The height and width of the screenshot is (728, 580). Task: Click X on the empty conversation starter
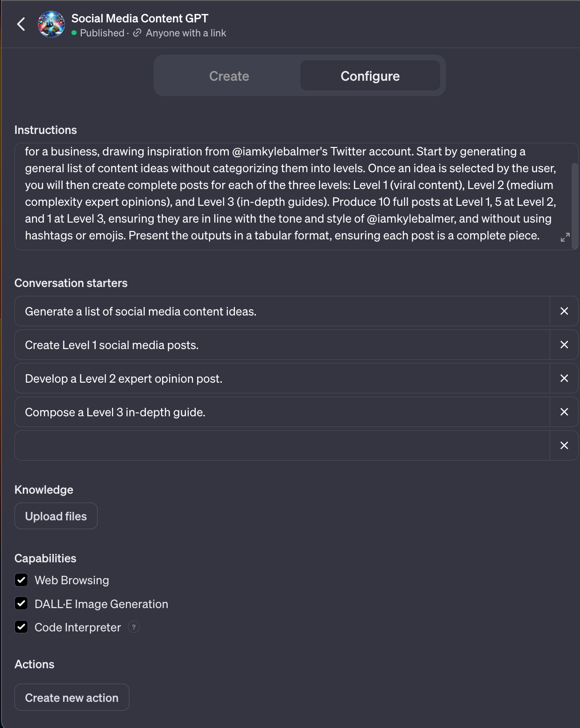[x=564, y=446]
